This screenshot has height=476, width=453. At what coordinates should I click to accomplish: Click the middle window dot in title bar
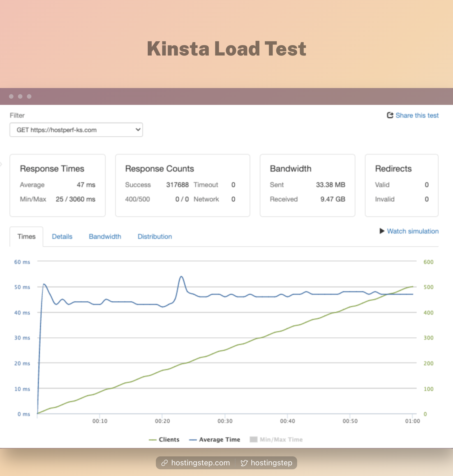click(x=20, y=96)
